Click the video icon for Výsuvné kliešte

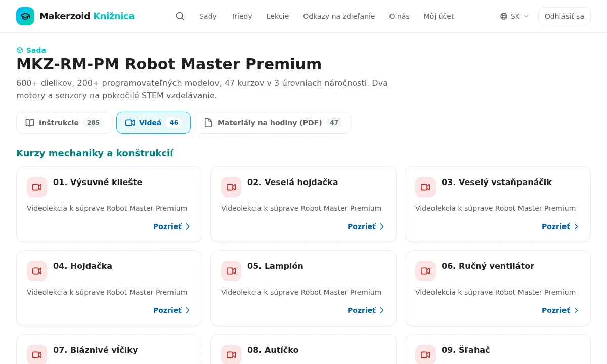coord(37,187)
